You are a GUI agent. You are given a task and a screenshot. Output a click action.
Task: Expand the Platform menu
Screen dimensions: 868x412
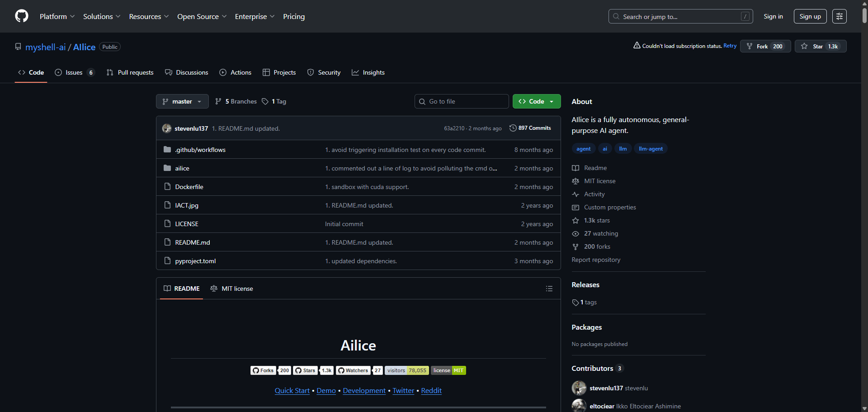pos(57,16)
